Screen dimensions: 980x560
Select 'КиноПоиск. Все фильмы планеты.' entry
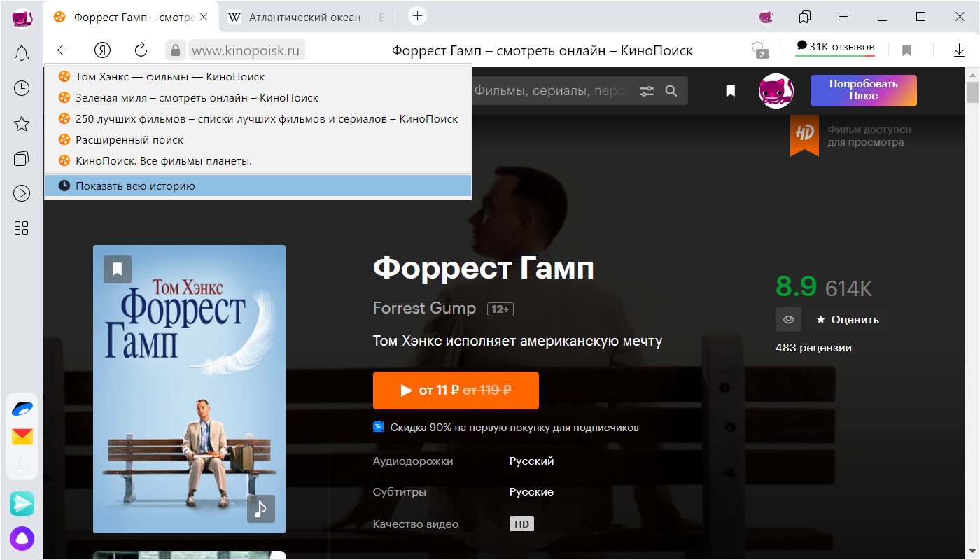258,161
